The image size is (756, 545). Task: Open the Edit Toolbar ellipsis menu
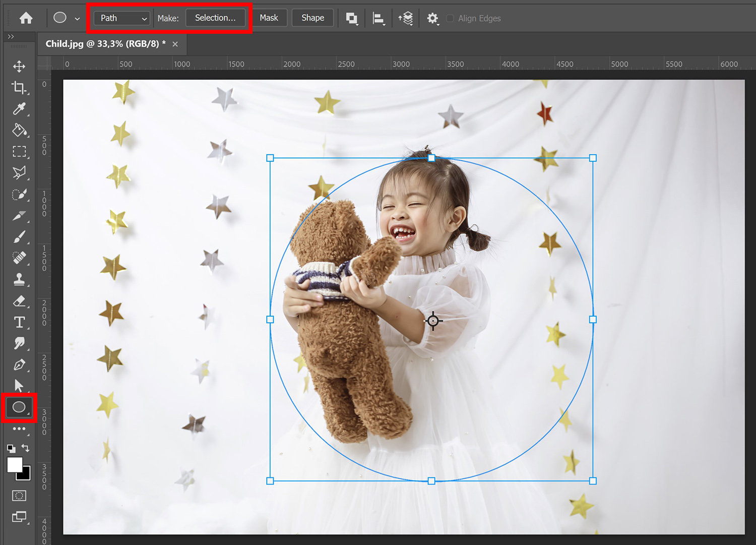point(19,429)
